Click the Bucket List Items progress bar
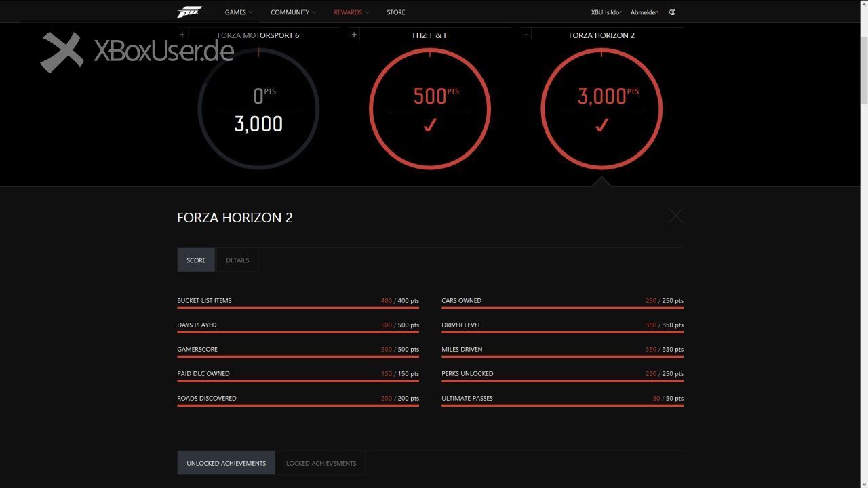Screen dimensions: 868x488 click(x=298, y=308)
